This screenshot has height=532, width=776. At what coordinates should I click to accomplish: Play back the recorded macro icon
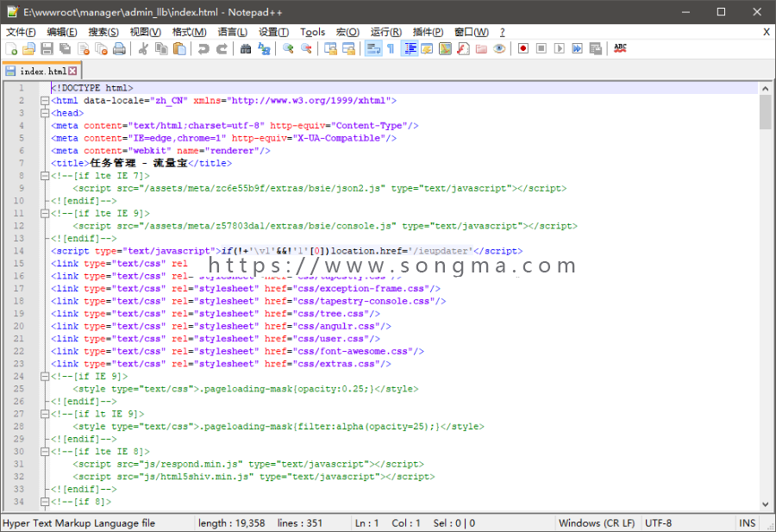560,48
